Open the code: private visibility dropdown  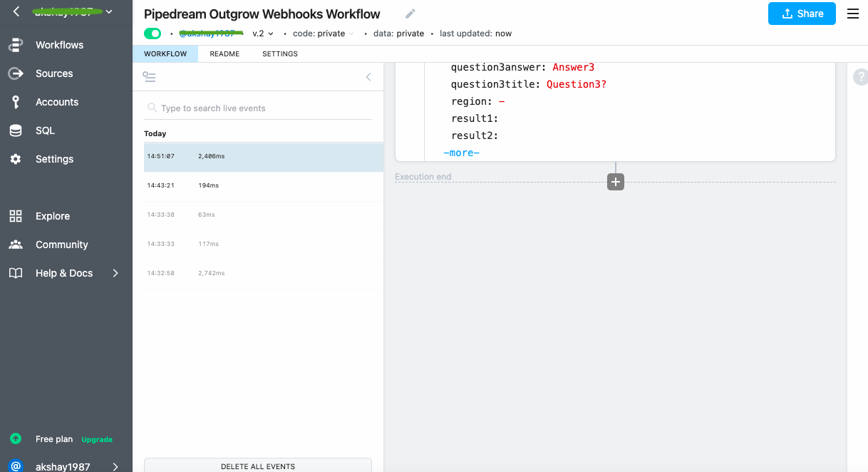click(323, 34)
